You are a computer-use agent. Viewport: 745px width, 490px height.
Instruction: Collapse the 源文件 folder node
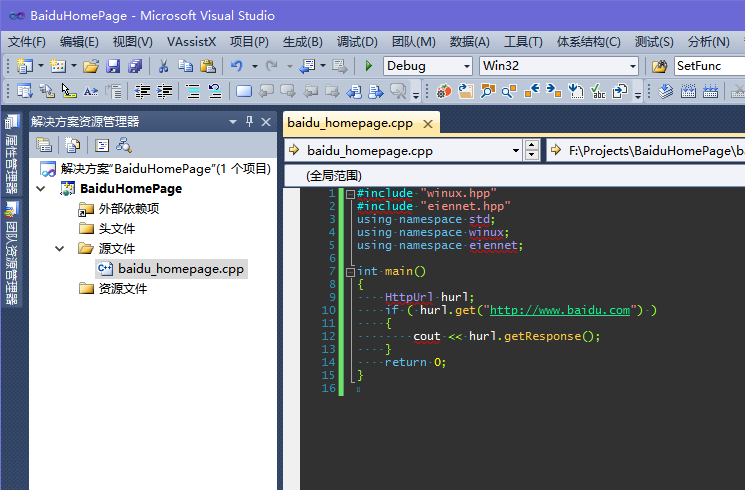(59, 249)
